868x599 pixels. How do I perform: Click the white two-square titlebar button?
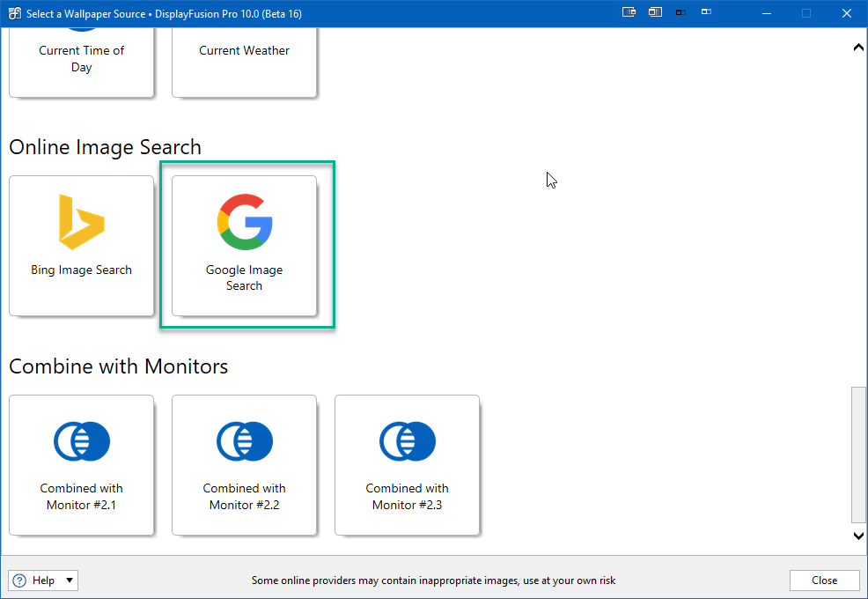707,13
